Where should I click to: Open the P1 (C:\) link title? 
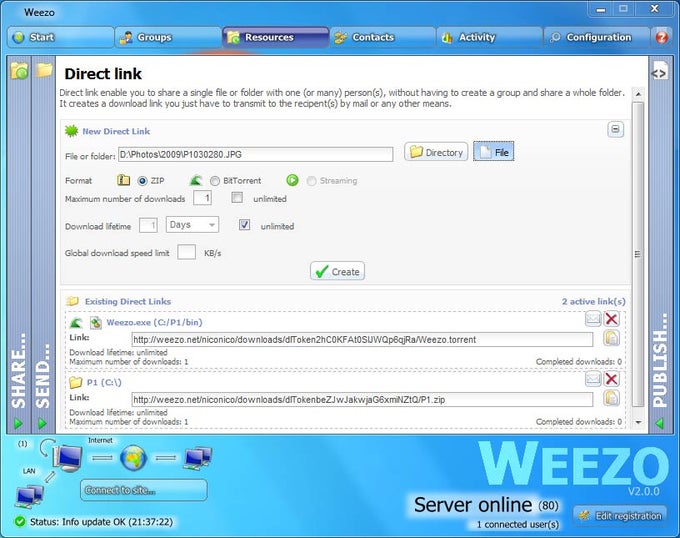point(104,382)
